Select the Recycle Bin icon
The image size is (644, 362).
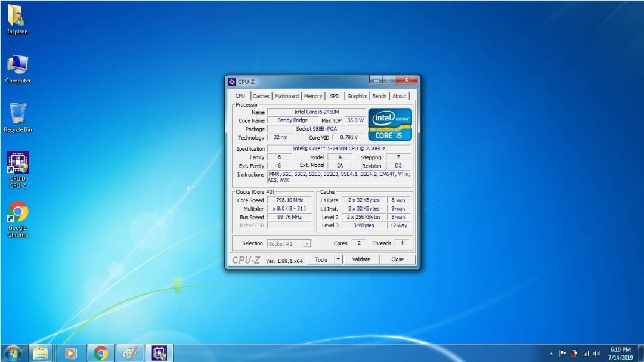[18, 117]
